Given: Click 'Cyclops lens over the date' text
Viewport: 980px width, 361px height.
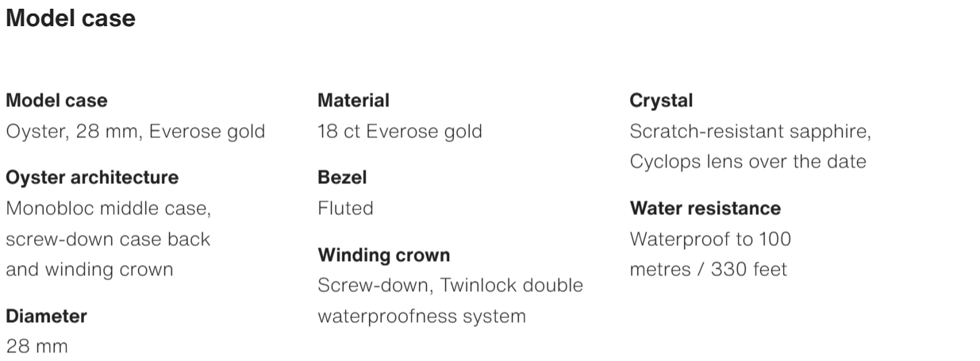Looking at the screenshot, I should pyautogui.click(x=747, y=162).
